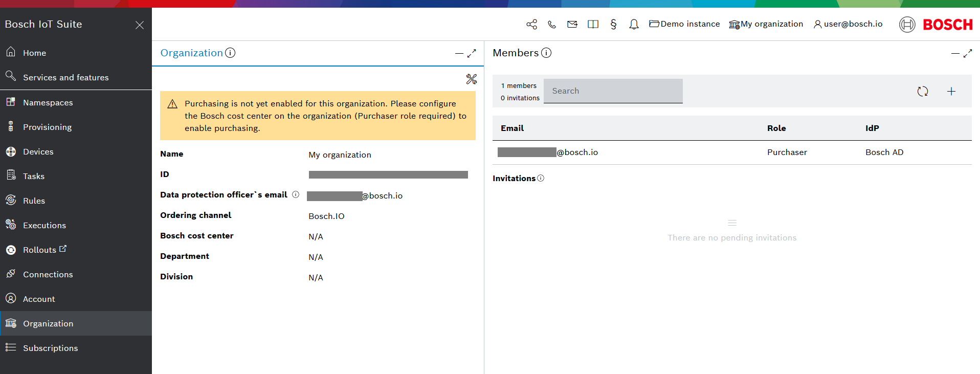Screen dimensions: 980x374
Task: Show Organization info tooltip icon
Action: [x=230, y=53]
